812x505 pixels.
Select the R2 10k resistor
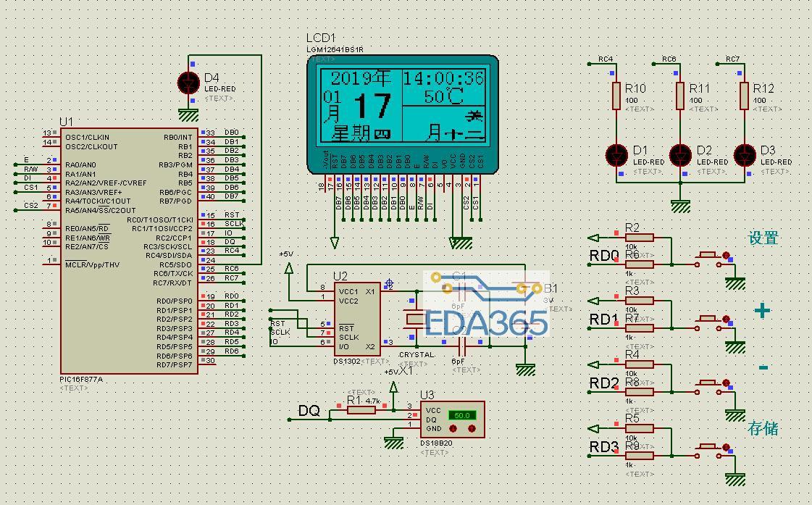click(x=640, y=238)
